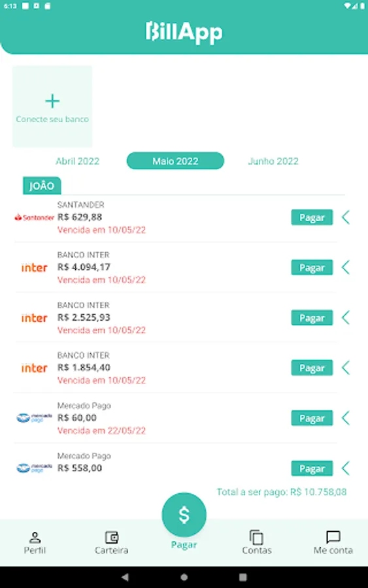
Task: Open the Perfil profile icon
Action: pos(35,538)
